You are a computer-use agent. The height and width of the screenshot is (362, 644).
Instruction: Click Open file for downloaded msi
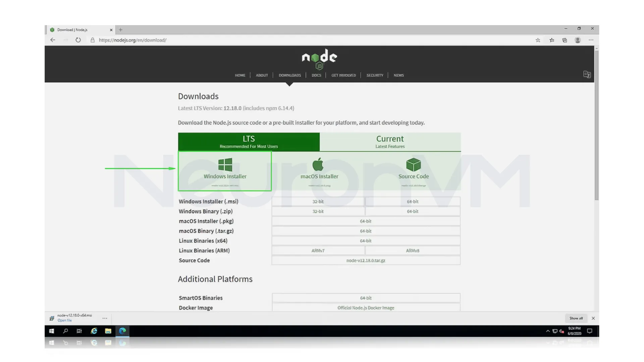[64, 320]
